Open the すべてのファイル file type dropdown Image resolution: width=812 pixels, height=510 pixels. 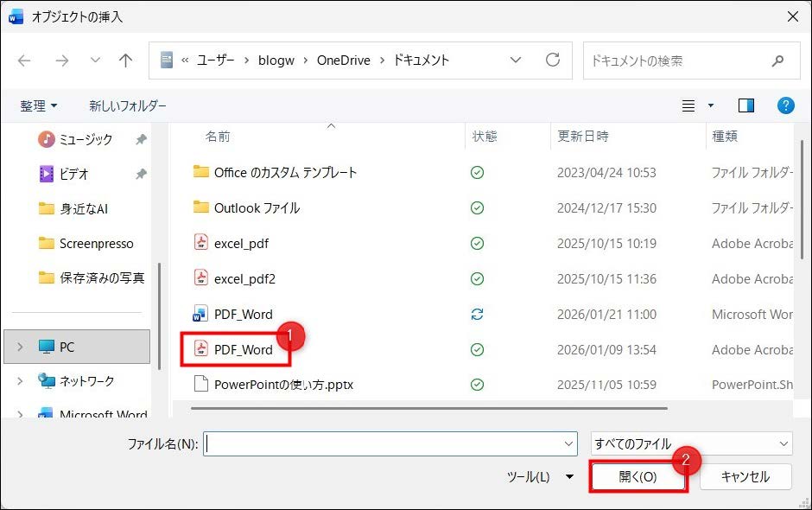691,444
